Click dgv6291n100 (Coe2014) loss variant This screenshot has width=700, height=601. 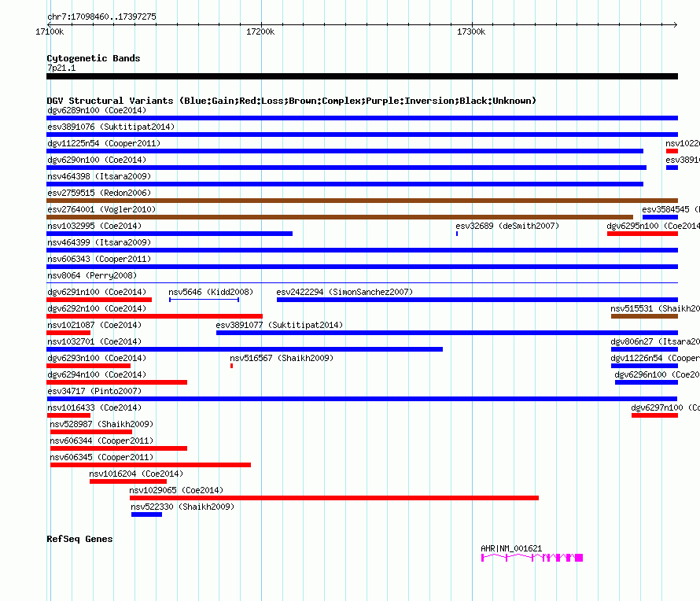click(97, 292)
